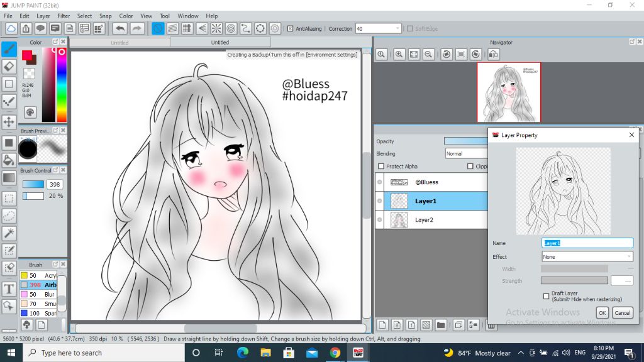Enable vanishing point snap
The width and height of the screenshot is (644, 362).
(x=202, y=28)
